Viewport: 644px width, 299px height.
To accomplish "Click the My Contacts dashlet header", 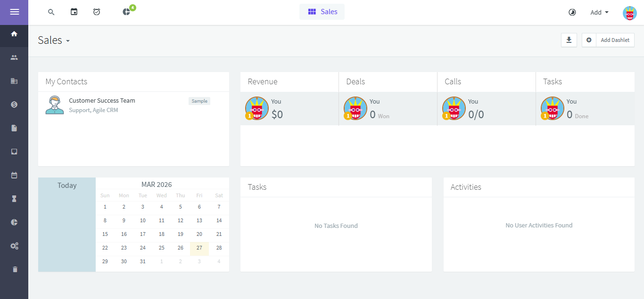I will tap(133, 81).
